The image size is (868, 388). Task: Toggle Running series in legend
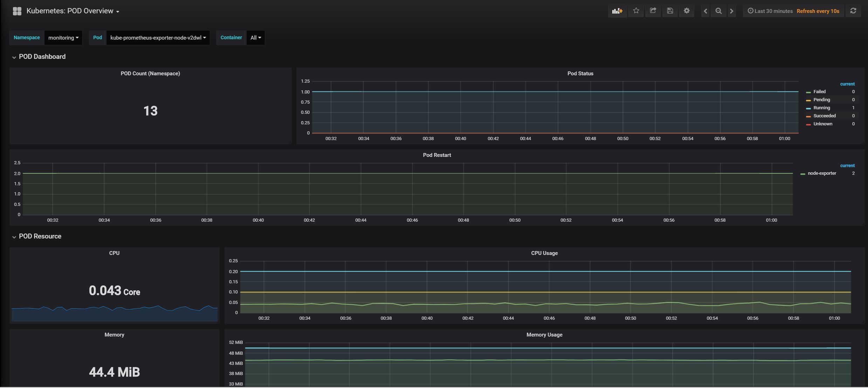tap(821, 108)
